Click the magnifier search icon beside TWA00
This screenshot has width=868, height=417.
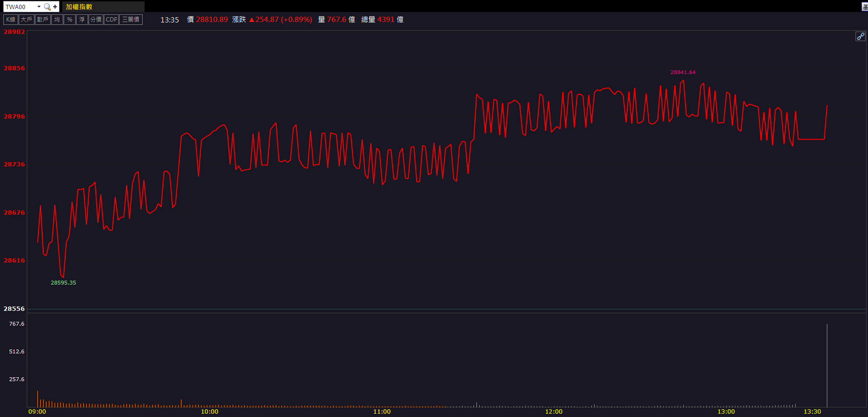click(47, 7)
